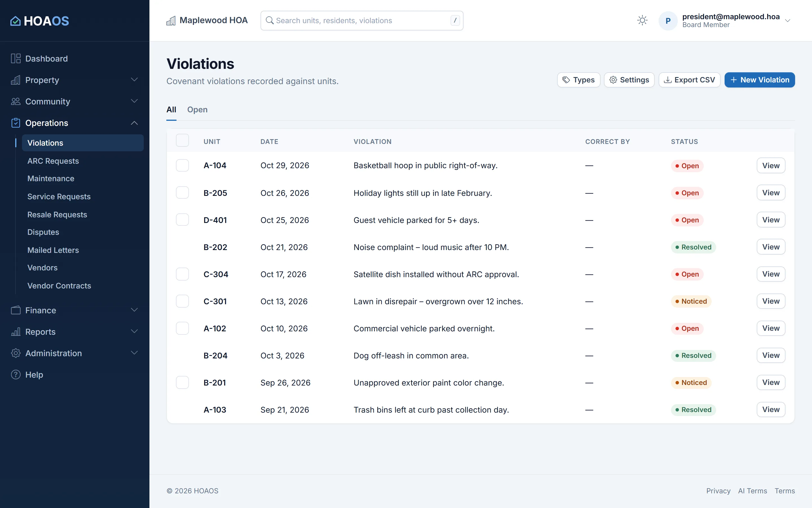Image resolution: width=812 pixels, height=508 pixels.
Task: Select the All tab
Action: pos(171,110)
